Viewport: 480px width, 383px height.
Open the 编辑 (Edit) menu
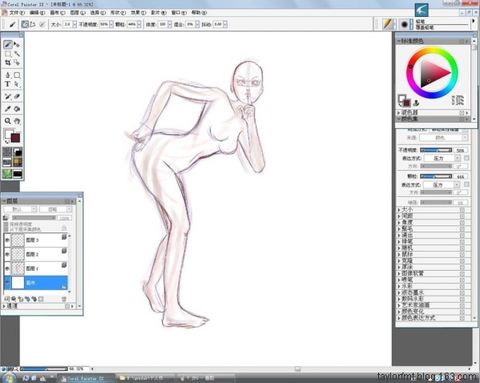point(37,13)
